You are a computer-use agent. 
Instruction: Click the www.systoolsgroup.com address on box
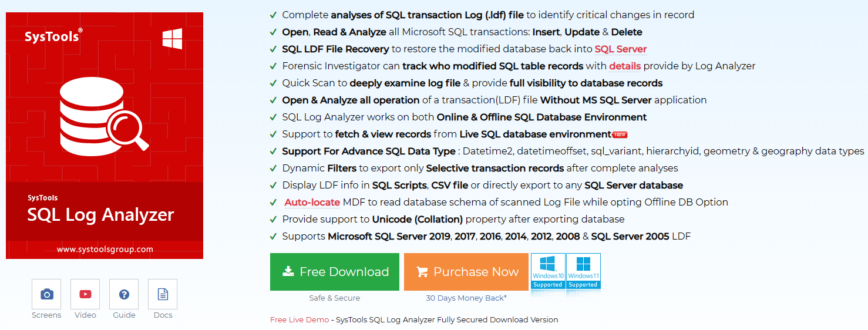pos(105,250)
